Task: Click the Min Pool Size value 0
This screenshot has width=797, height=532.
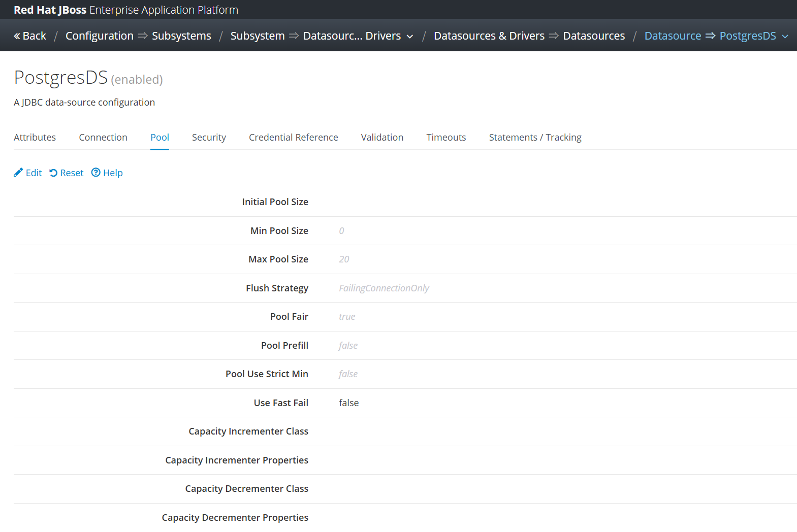Action: pos(341,231)
